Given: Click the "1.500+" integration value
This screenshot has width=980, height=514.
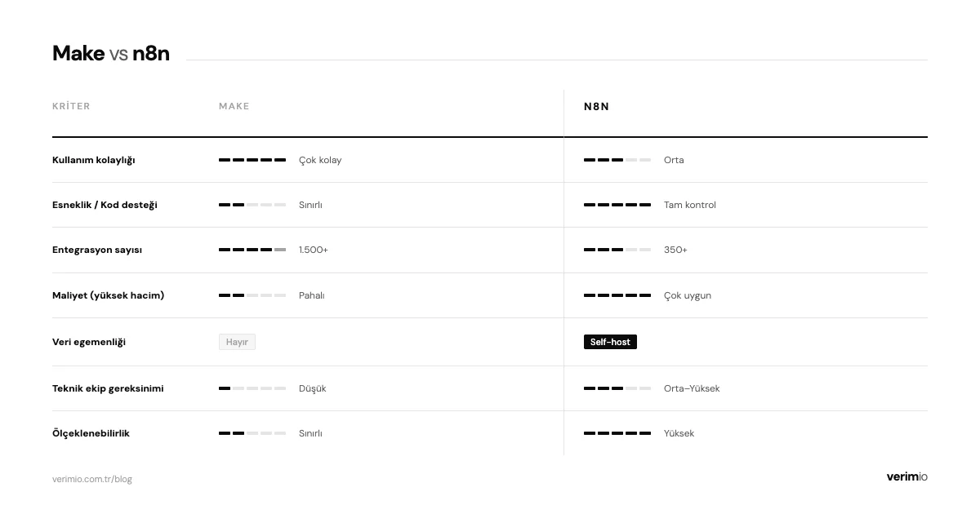Looking at the screenshot, I should tap(314, 250).
